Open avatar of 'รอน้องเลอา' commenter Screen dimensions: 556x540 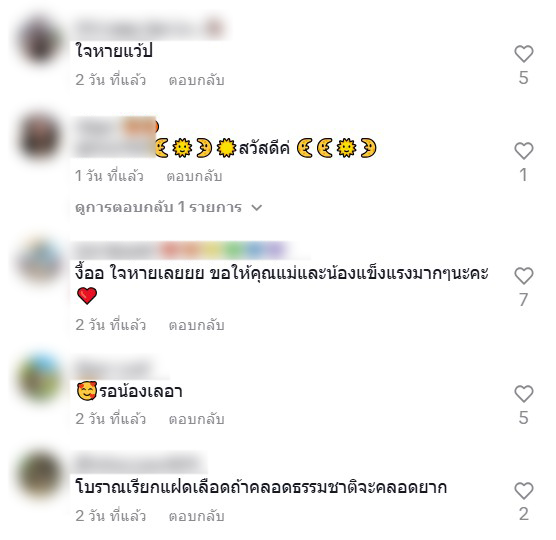click(x=40, y=378)
